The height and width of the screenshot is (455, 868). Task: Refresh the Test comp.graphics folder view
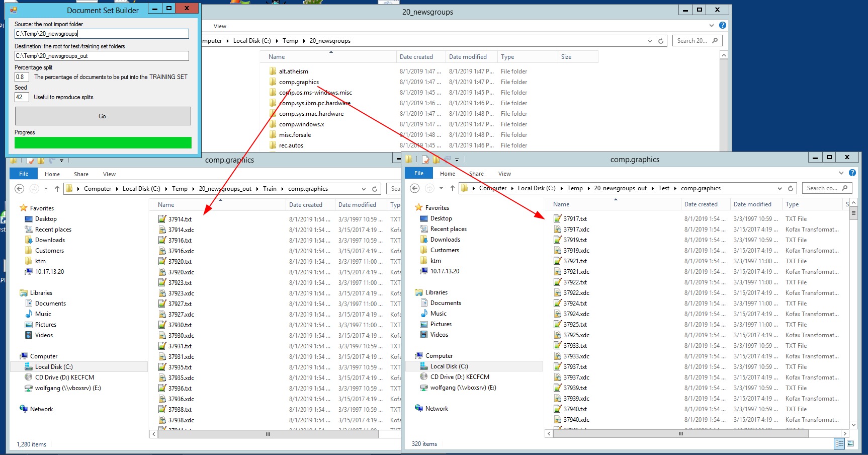(x=791, y=188)
